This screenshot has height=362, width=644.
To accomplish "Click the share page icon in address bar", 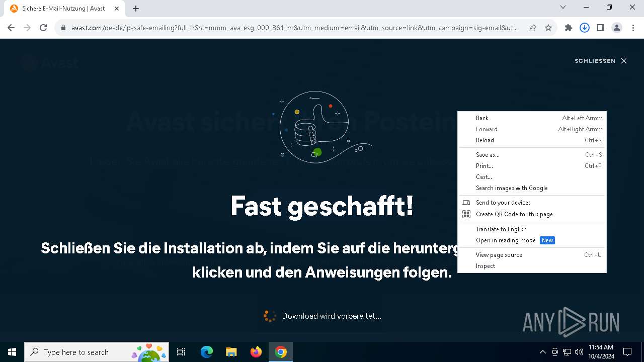I will (532, 28).
